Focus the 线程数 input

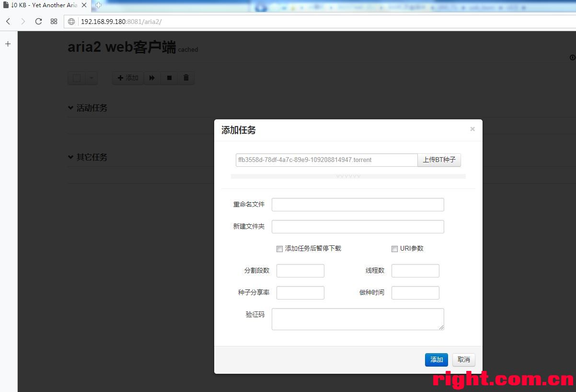click(415, 271)
